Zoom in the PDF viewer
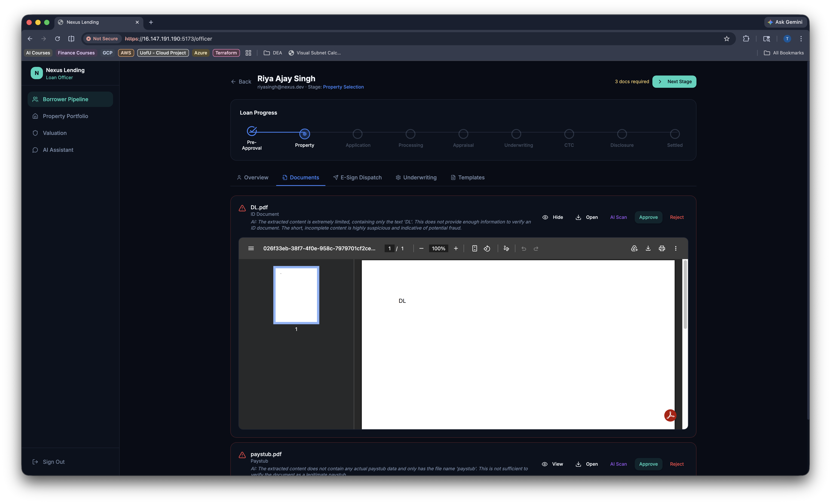This screenshot has width=831, height=504. tap(456, 249)
